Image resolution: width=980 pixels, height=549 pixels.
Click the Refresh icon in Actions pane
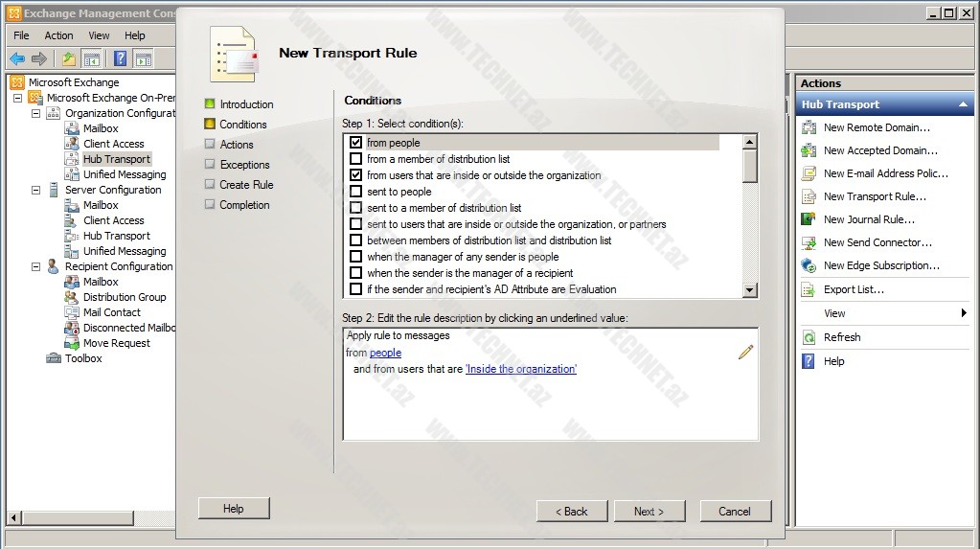[809, 337]
